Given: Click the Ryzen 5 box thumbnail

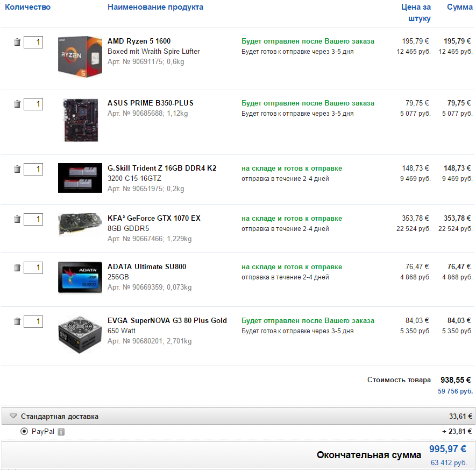Looking at the screenshot, I should tap(80, 57).
